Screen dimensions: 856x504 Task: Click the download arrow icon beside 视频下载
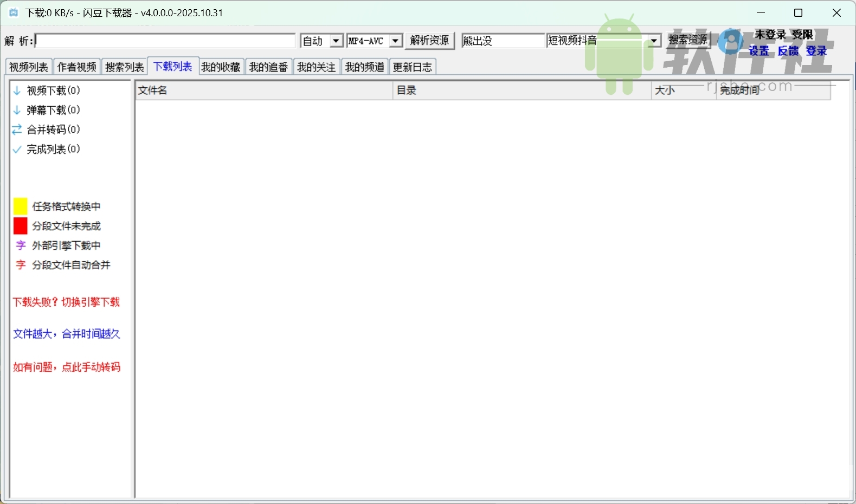(17, 91)
